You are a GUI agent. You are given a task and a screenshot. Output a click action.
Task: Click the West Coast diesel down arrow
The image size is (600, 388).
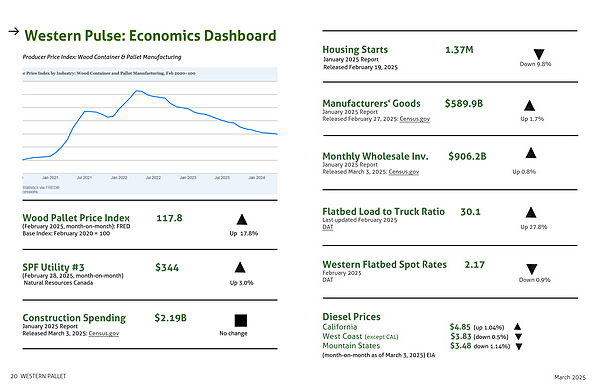click(518, 337)
